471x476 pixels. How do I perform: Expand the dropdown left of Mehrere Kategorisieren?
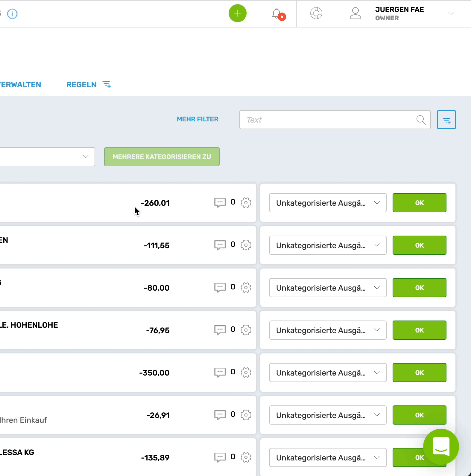86,157
